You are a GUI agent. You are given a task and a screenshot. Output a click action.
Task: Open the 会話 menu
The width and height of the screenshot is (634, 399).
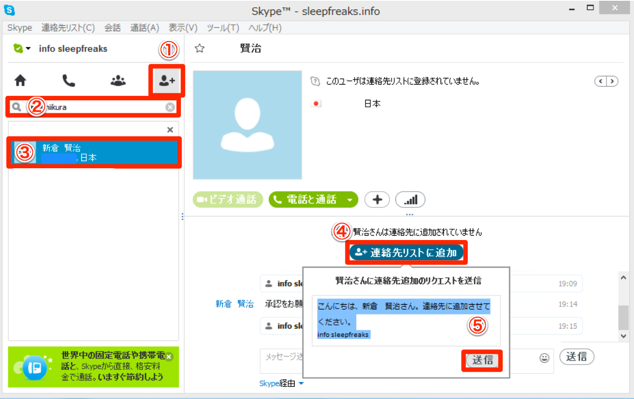point(112,27)
